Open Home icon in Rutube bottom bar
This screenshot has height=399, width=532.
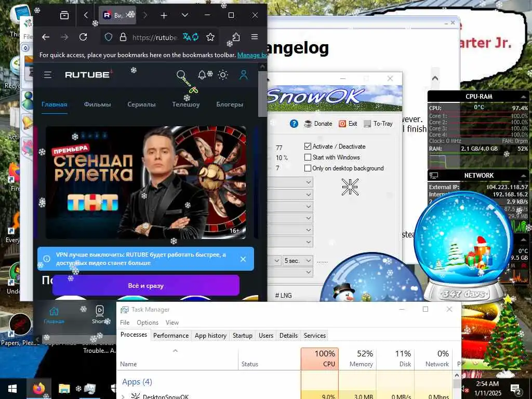coord(54,314)
